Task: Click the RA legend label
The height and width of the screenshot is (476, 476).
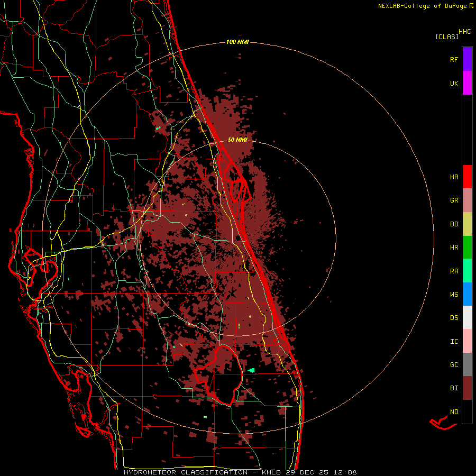Action: tap(454, 271)
